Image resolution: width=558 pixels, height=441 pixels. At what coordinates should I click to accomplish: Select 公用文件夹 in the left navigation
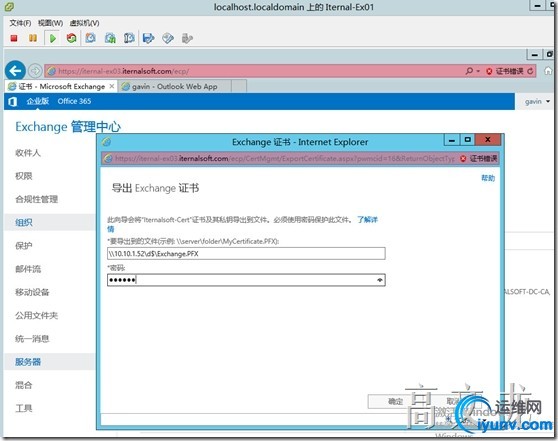click(x=36, y=316)
